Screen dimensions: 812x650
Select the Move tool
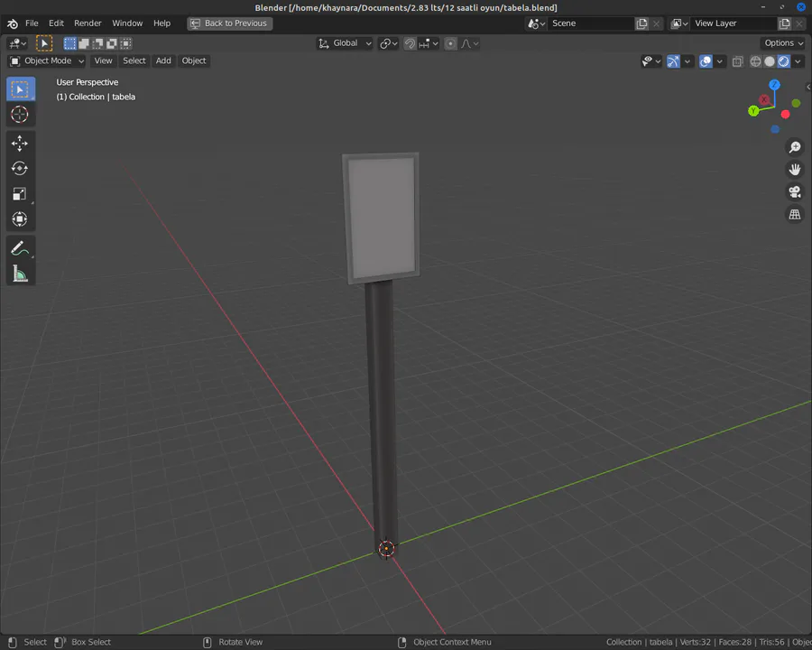click(x=20, y=144)
